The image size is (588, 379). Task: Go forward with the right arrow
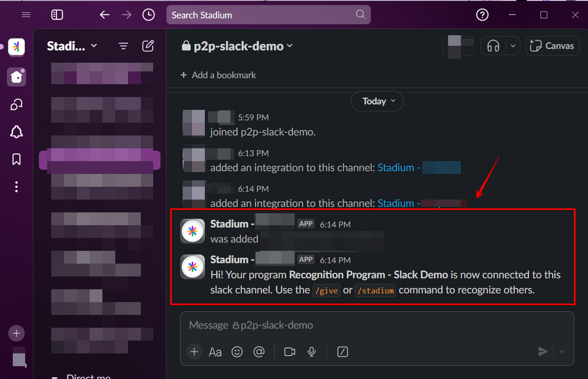click(127, 15)
